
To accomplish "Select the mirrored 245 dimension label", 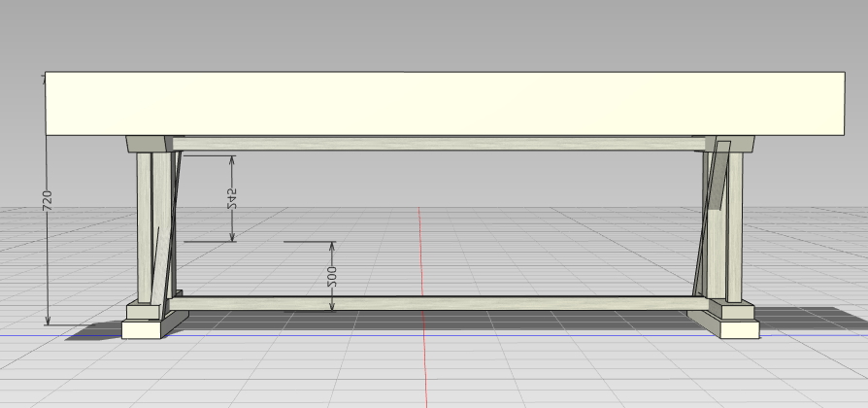I will coord(232,199).
